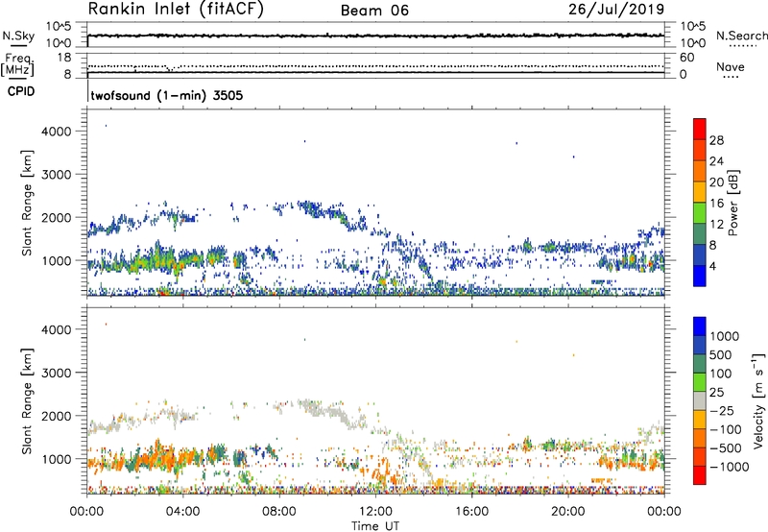Click the Velocity [m s-1] colorbar title
768x532 pixels.
[x=758, y=400]
